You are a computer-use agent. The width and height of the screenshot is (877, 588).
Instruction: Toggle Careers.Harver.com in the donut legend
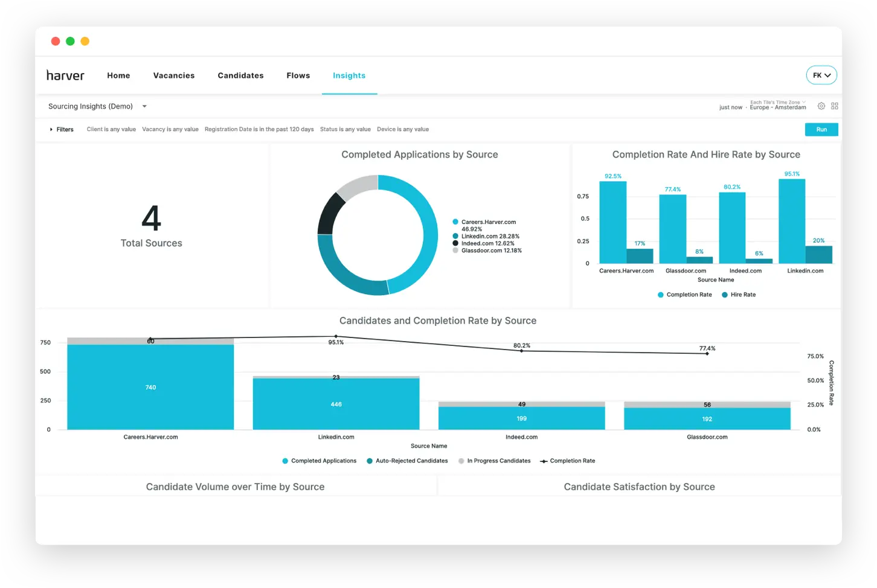coord(484,225)
